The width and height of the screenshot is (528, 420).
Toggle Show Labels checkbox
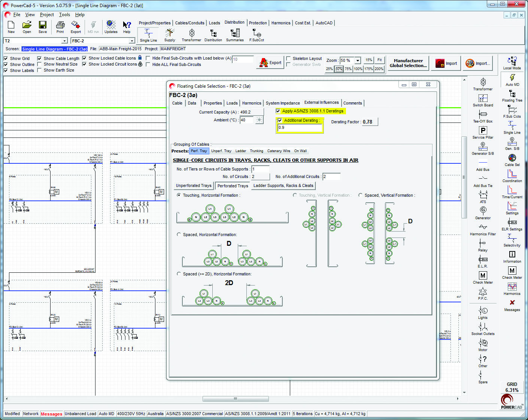point(6,70)
